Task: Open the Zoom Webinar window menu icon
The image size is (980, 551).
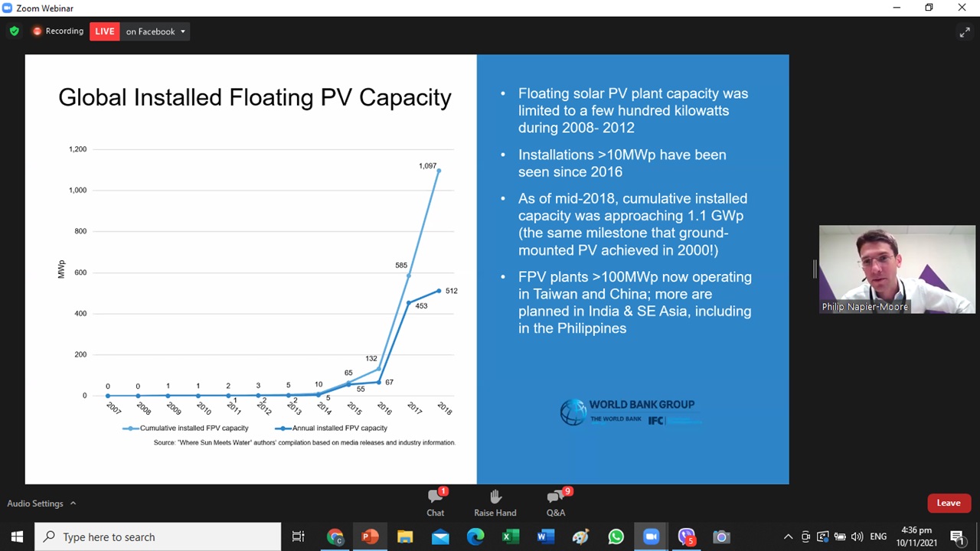Action: pos(8,8)
